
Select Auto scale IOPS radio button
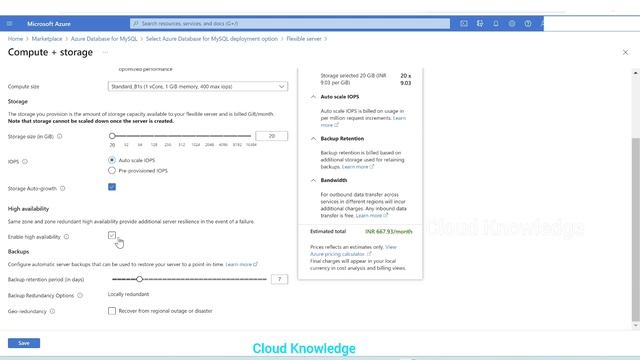pyautogui.click(x=112, y=160)
